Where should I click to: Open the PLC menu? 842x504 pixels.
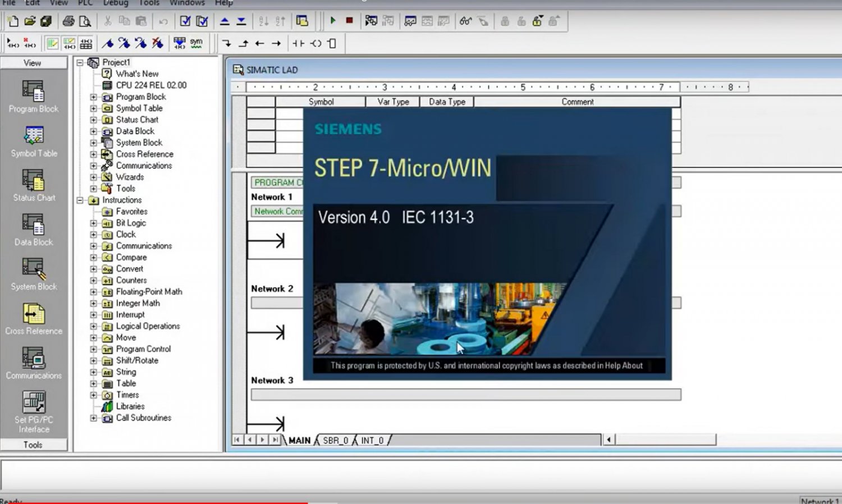(85, 3)
